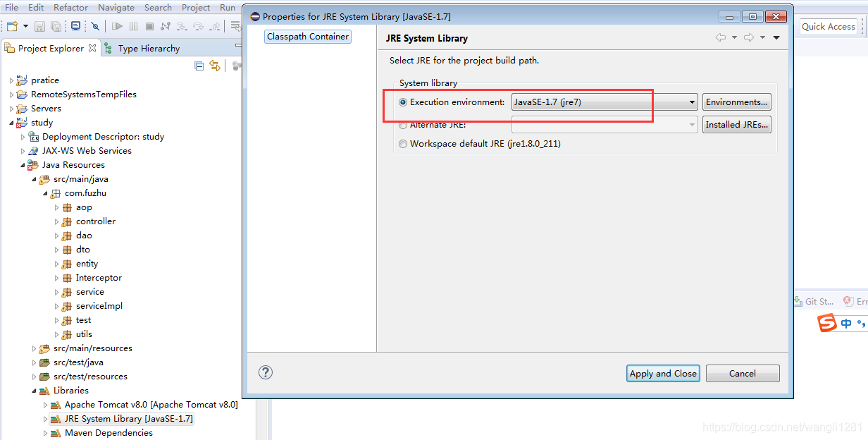
Task: Click the Disconnect debug icon
Action: tap(166, 26)
